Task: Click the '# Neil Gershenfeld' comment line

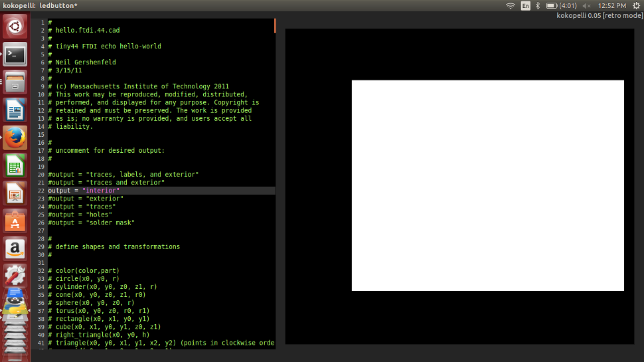Action: click(x=82, y=62)
